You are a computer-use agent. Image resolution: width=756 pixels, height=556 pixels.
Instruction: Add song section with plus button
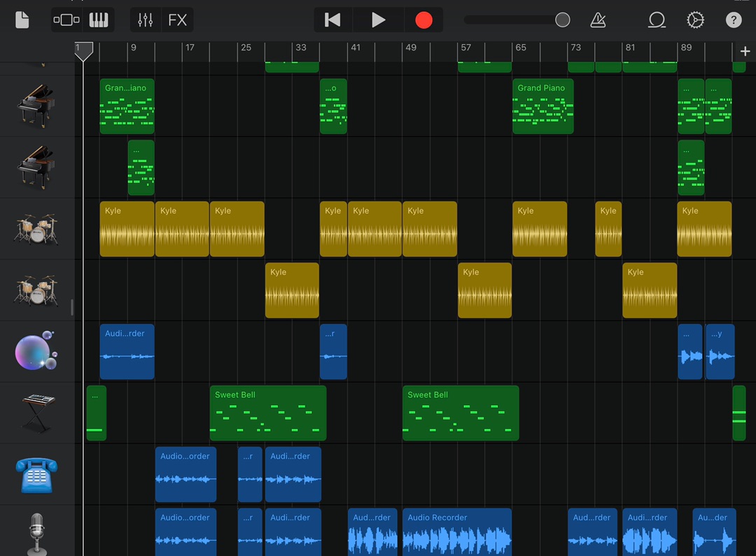(x=745, y=51)
